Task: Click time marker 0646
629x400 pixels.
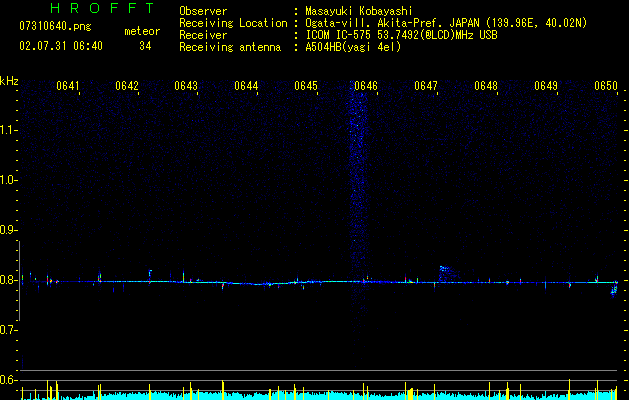Action: click(366, 86)
